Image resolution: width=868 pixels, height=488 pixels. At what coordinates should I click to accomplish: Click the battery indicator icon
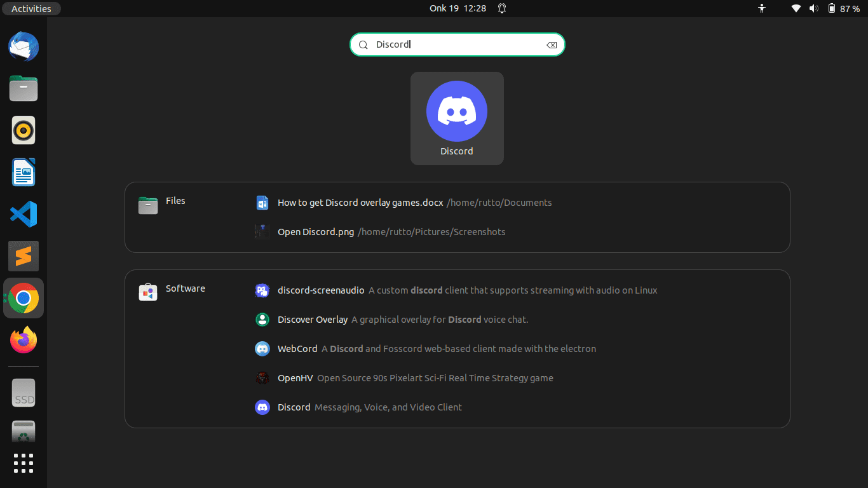click(832, 8)
